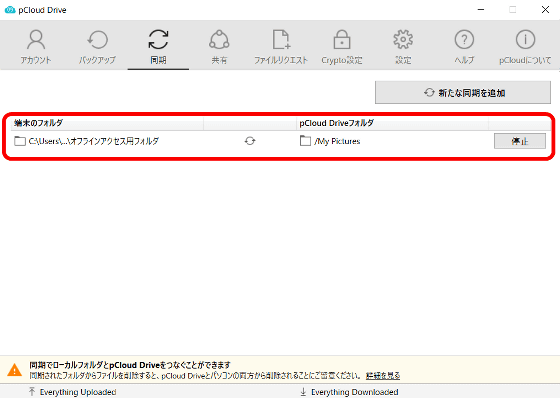Click the 停止 (Stop) button for My Pictures sync
Screen dimensions: 560x398
click(520, 141)
